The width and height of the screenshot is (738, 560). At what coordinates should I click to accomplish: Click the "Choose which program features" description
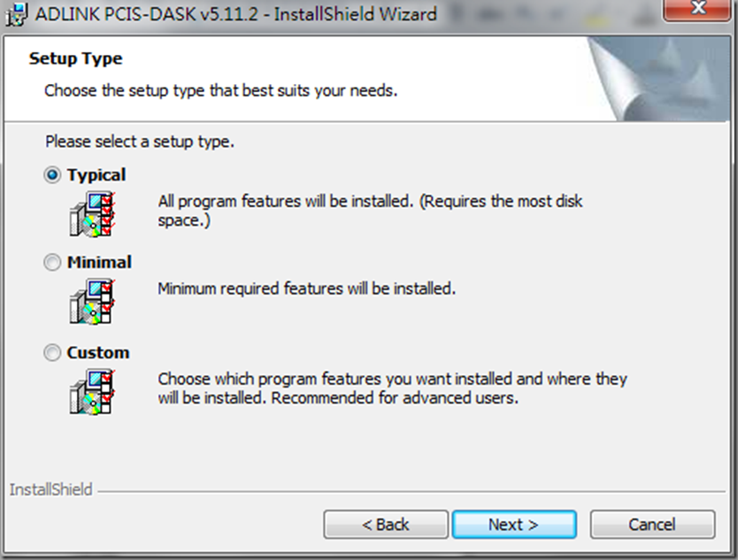click(x=393, y=388)
